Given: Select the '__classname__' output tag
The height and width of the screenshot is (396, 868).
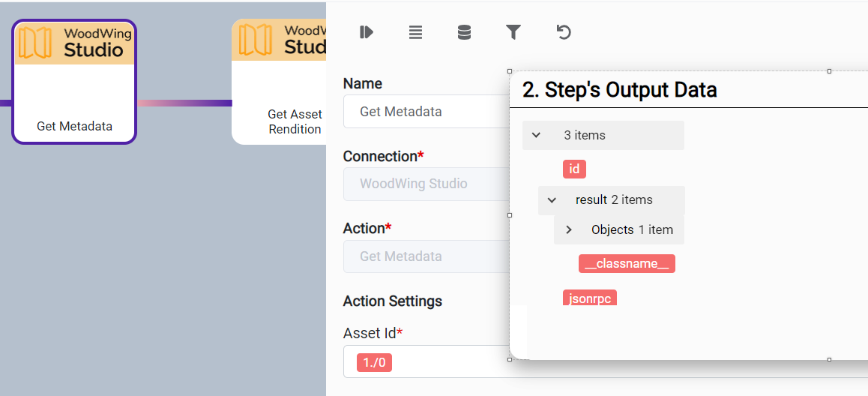Looking at the screenshot, I should 627,263.
